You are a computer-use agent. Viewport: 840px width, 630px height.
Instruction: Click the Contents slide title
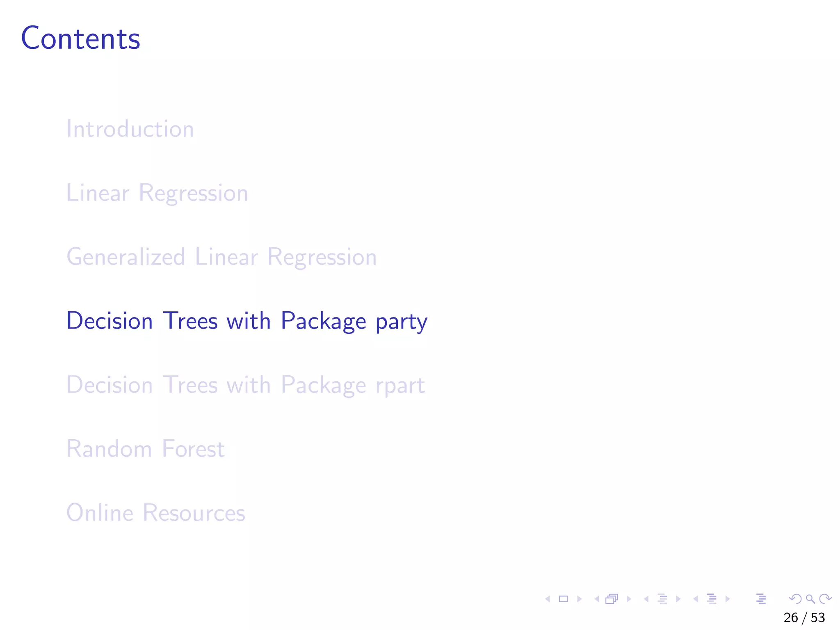tap(81, 38)
